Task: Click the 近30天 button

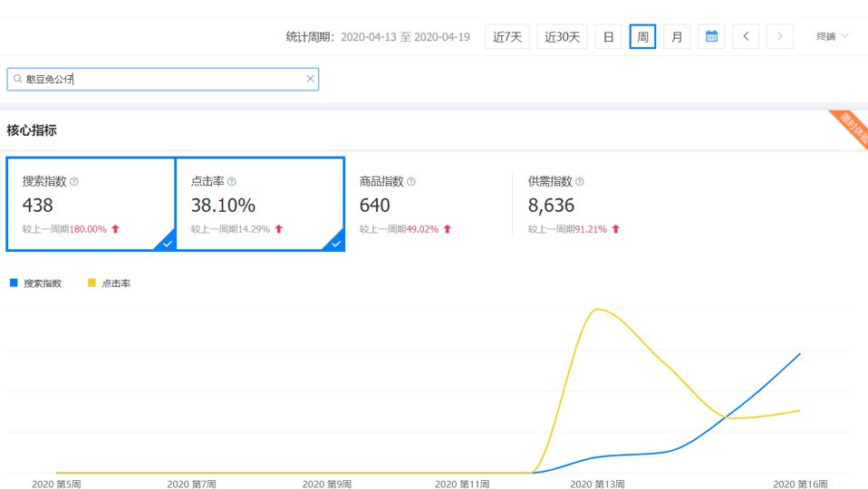Action: (562, 37)
